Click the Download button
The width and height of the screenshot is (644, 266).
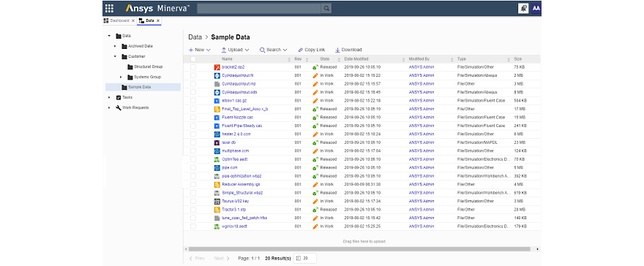(x=348, y=50)
